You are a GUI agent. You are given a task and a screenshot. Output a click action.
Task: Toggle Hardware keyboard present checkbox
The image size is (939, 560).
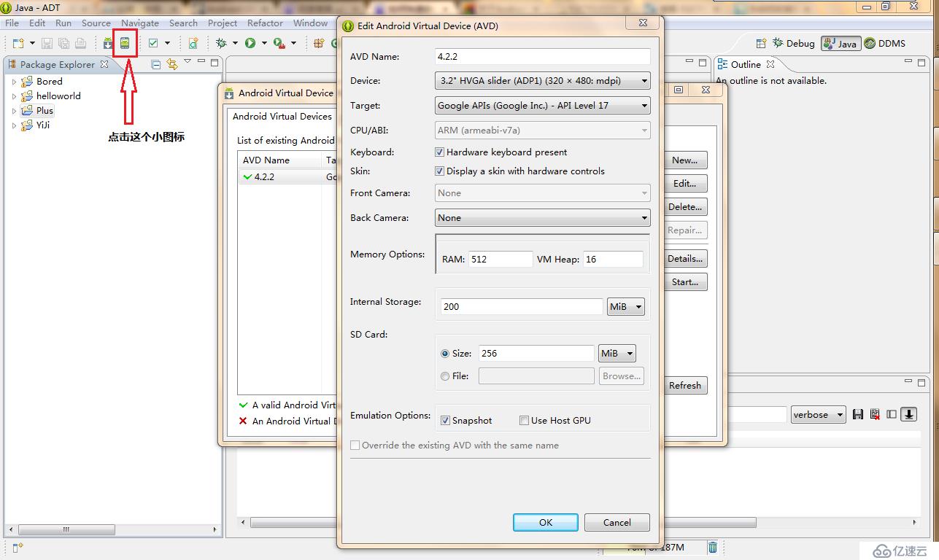[440, 152]
